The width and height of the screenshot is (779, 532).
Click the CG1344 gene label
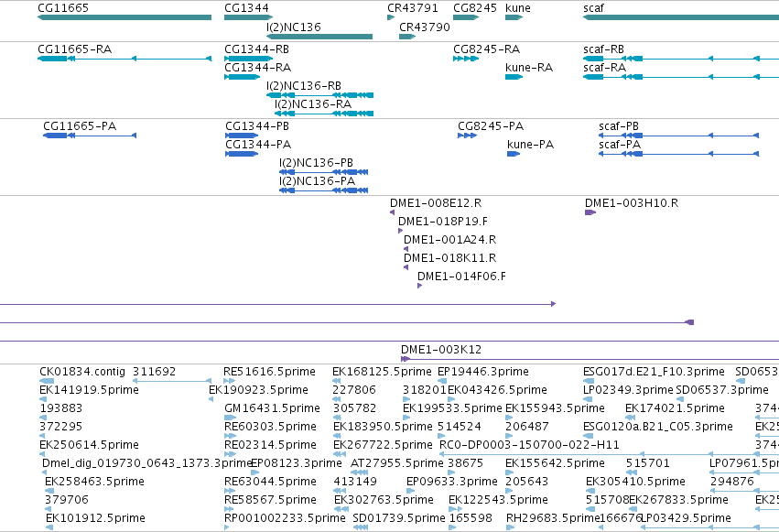pyautogui.click(x=246, y=8)
